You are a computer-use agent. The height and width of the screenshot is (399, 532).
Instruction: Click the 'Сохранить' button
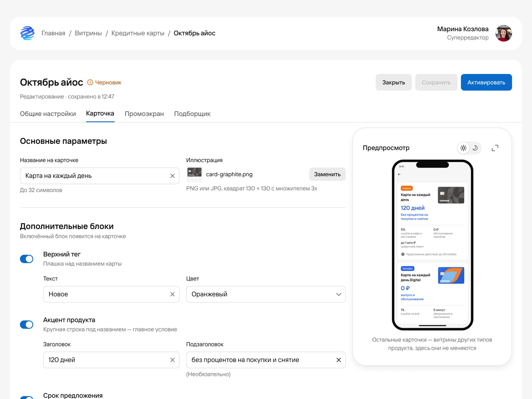(436, 82)
